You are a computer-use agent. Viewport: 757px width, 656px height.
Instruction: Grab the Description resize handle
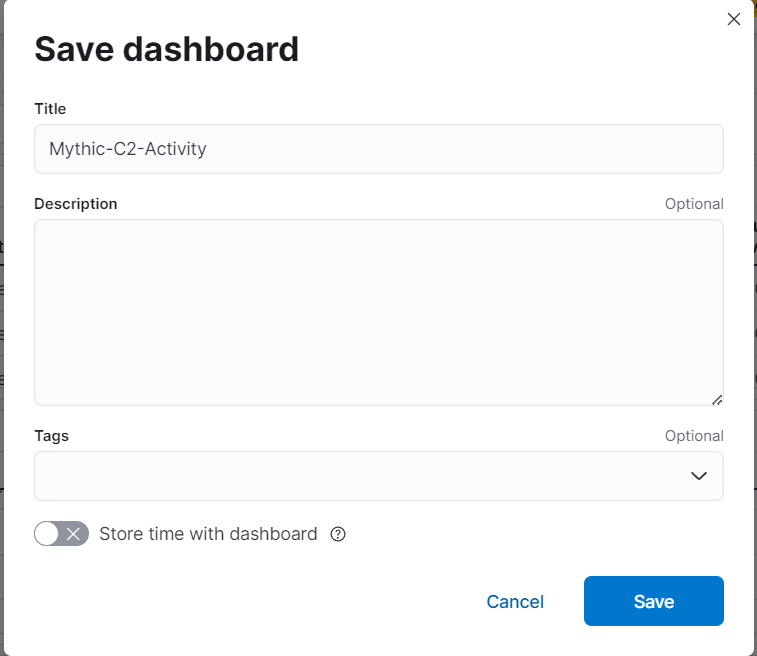coord(717,400)
